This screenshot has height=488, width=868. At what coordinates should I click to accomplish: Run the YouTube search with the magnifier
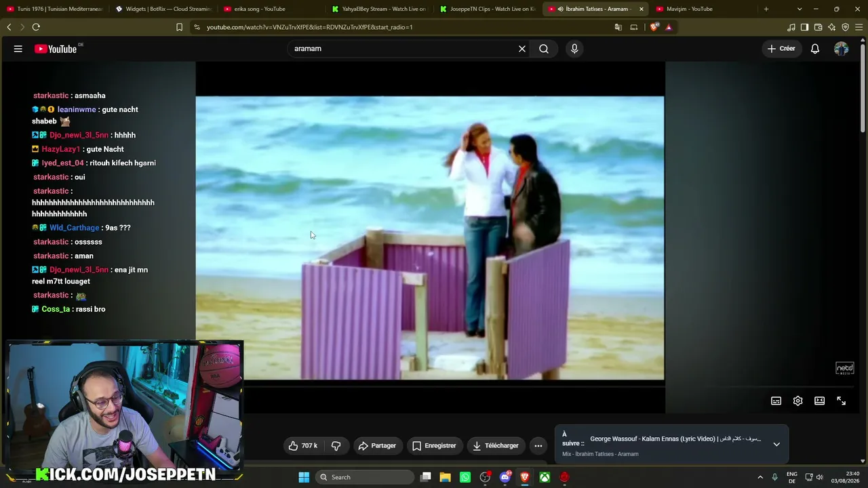point(544,49)
